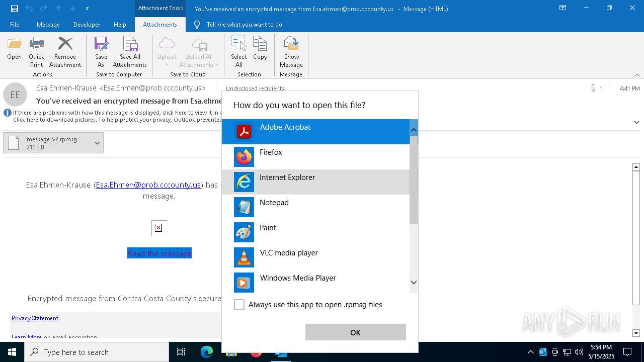Click the Quick Print icon
Image resolution: width=644 pixels, height=362 pixels.
click(36, 44)
